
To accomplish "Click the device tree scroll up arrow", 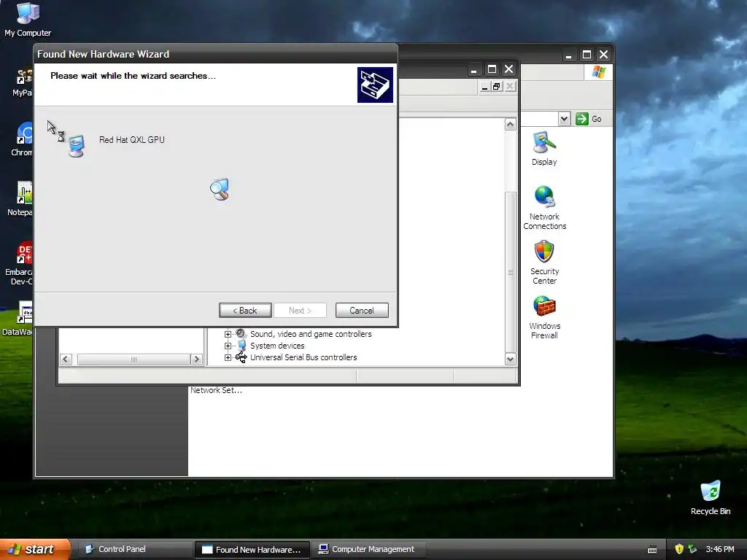I will 510,125.
